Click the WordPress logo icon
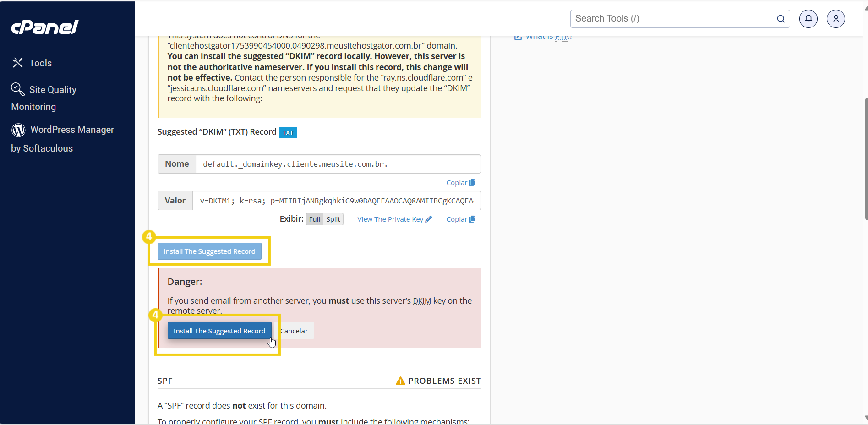The width and height of the screenshot is (868, 425). click(18, 130)
